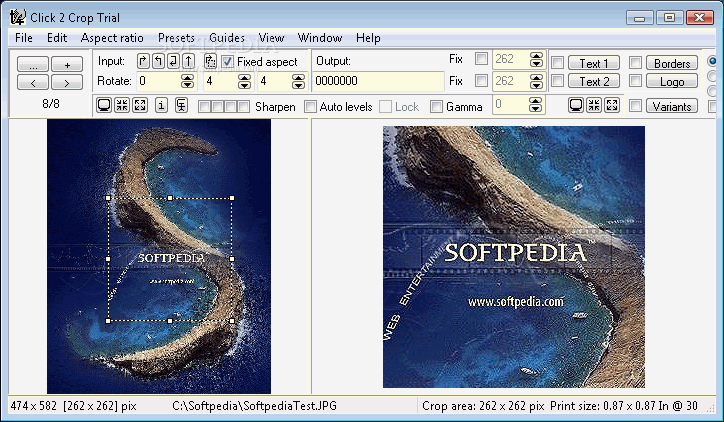Image resolution: width=724 pixels, height=422 pixels.
Task: Click the inward-arrows shrink icon near Variants
Action: 594,105
